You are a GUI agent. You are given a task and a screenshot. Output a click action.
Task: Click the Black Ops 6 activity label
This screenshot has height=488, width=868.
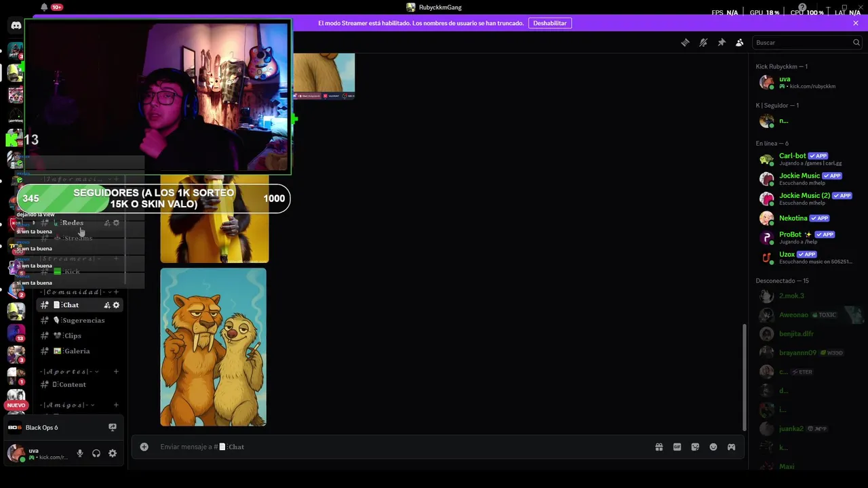tap(41, 428)
